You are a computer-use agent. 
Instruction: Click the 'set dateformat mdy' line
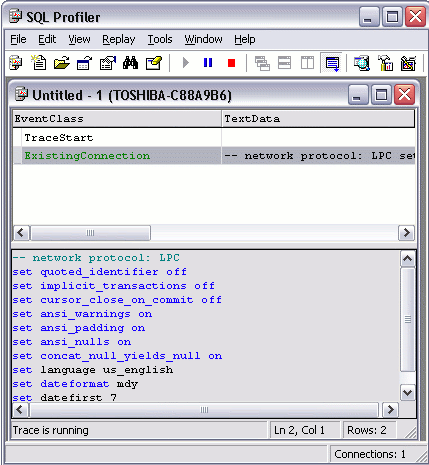tap(75, 384)
